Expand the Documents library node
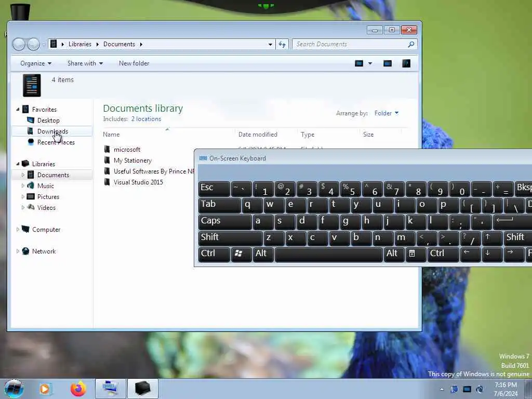Screen dimensions: 532x399 tap(23, 175)
